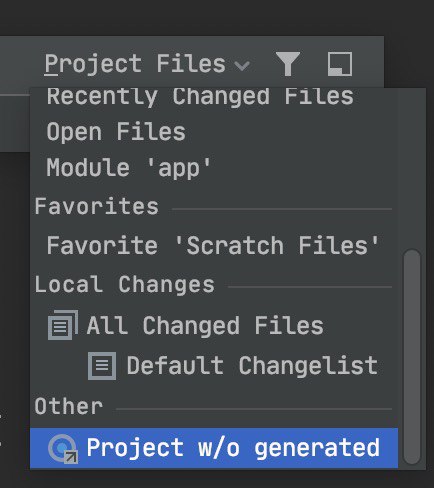Click the stacked icon beside All Changed Files
Viewport: 434px width, 488px height.
click(63, 325)
